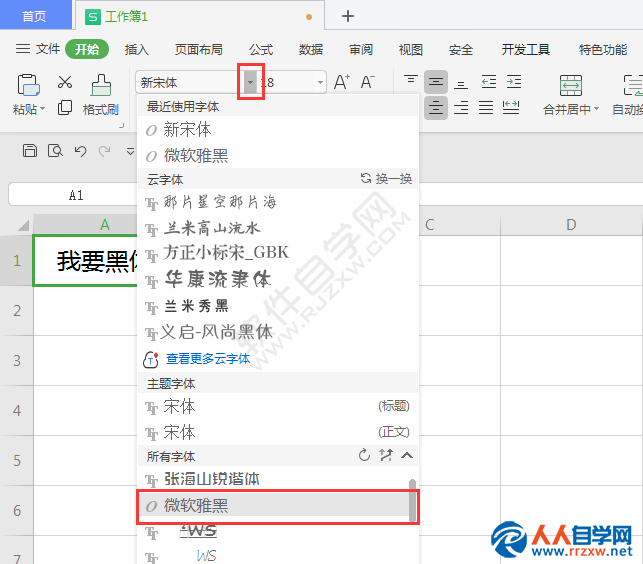643x564 pixels.
Task: Open 查看更多云字体 link
Action: pyautogui.click(x=208, y=359)
